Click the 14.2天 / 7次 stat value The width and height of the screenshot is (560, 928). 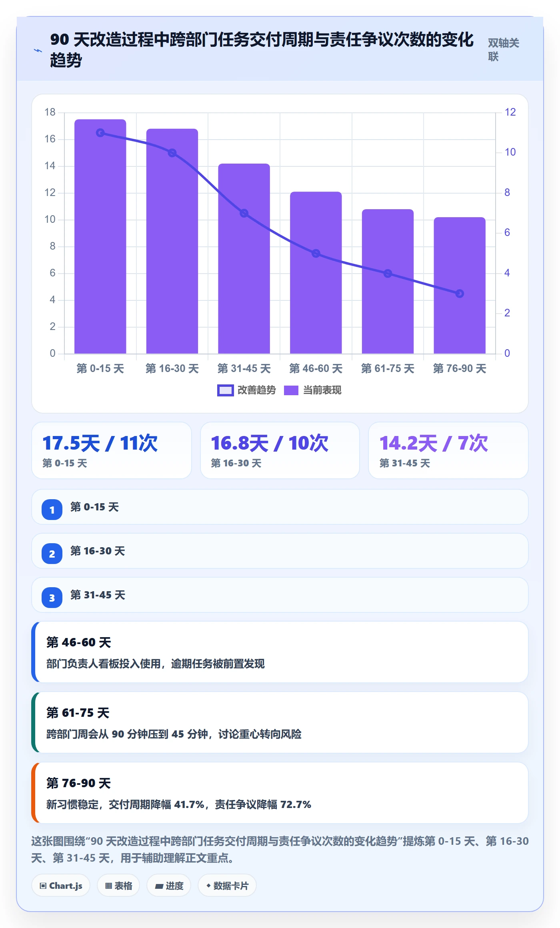tap(434, 443)
